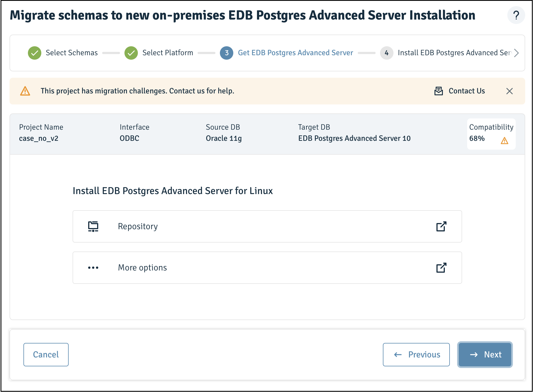Click the 68% compatibility value
The height and width of the screenshot is (392, 533).
tap(477, 138)
